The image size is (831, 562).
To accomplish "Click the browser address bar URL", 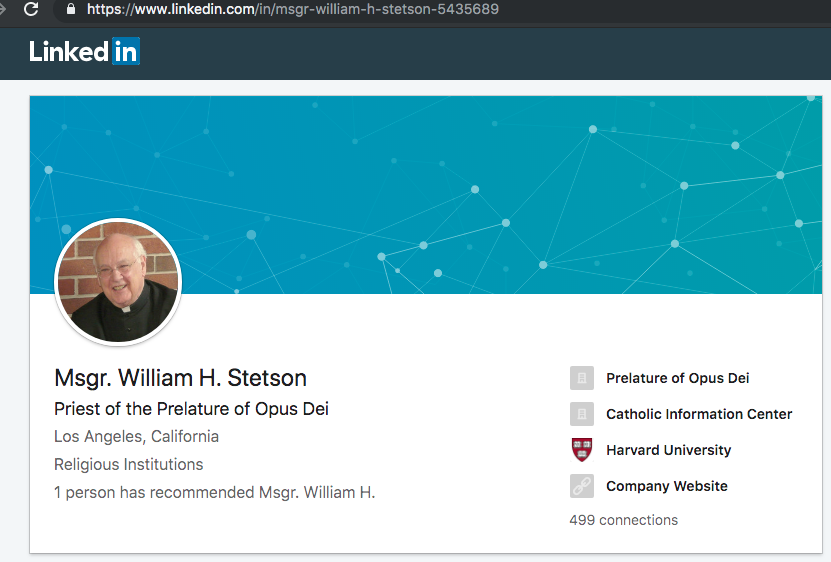I will [x=293, y=9].
